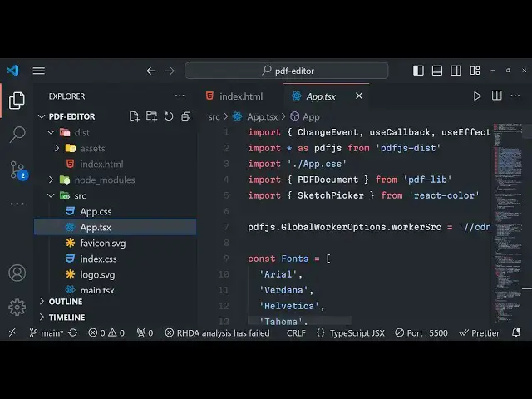Open logo.svg in the file tree
This screenshot has height=399, width=532.
click(x=115, y=274)
